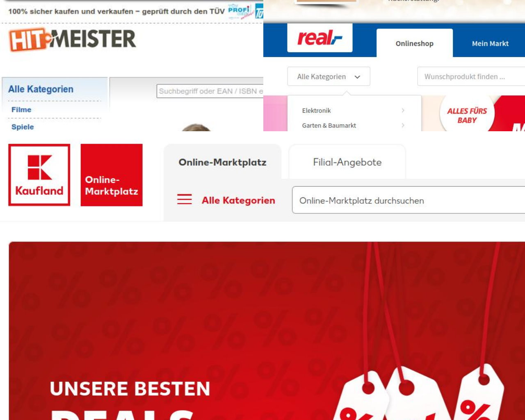525x420 pixels.
Task: Click the Alles fürs Baby round badge
Action: tap(467, 115)
